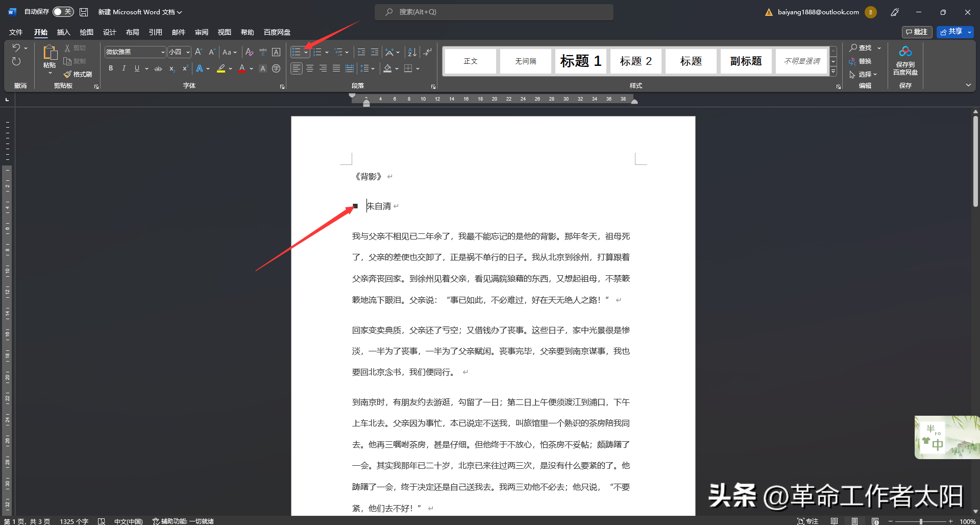
Task: Collapse the ribbon with the chevron
Action: [968, 85]
